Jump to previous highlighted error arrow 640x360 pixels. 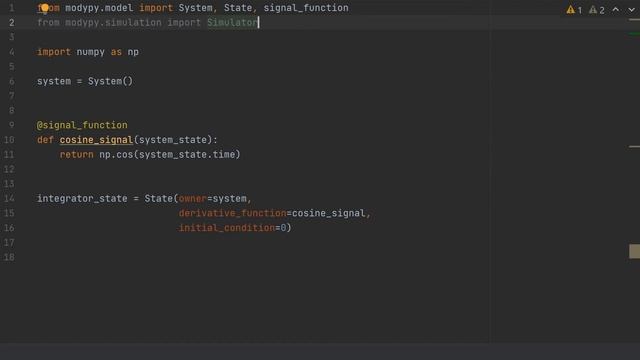pos(616,9)
